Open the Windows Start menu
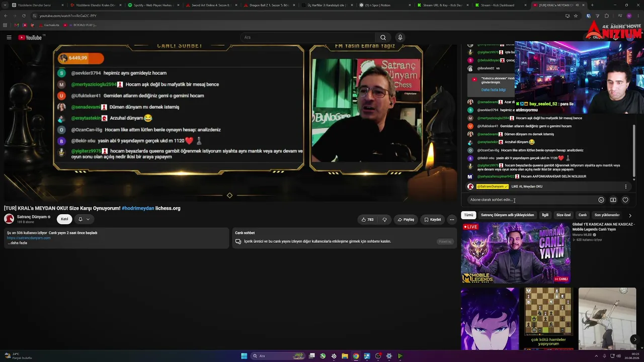Image resolution: width=644 pixels, height=362 pixels. (244, 356)
